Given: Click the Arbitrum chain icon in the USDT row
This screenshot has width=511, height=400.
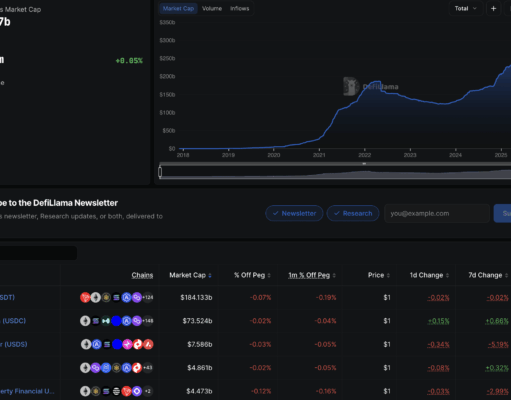Looking at the screenshot, I should click(x=126, y=297).
